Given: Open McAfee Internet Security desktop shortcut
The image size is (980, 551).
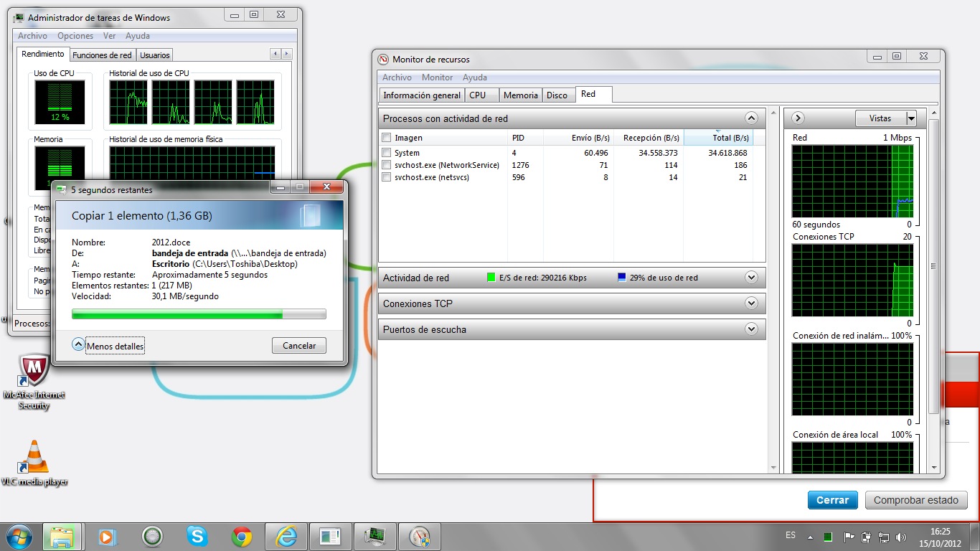Looking at the screenshot, I should pos(33,373).
